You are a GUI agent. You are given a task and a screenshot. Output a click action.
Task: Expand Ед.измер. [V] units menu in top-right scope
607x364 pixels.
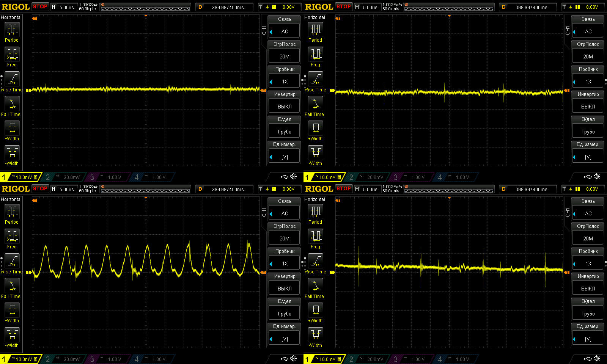click(588, 157)
